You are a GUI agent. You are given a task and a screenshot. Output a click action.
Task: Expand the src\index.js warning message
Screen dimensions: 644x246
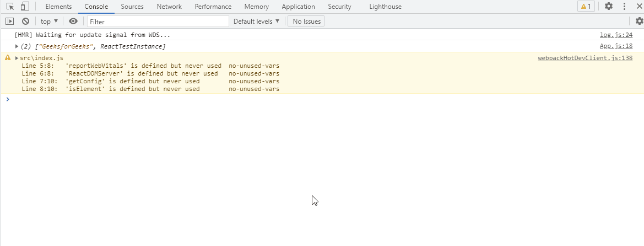pos(17,58)
